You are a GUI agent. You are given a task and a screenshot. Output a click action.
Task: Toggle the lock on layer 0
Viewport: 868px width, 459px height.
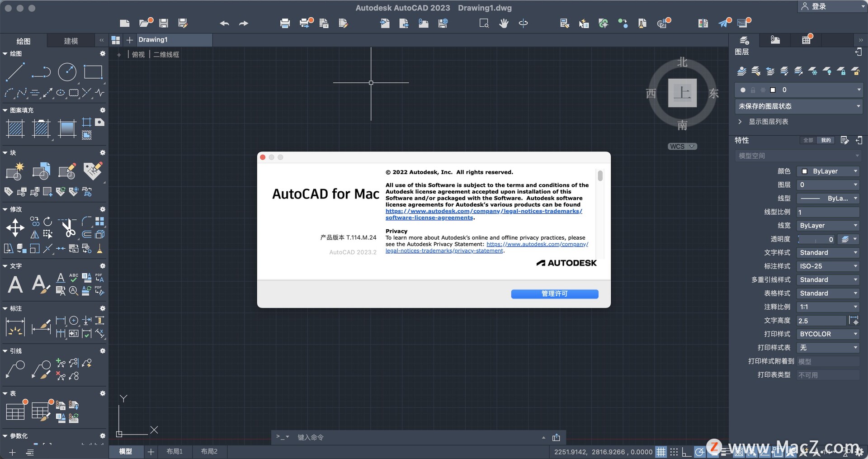point(753,90)
